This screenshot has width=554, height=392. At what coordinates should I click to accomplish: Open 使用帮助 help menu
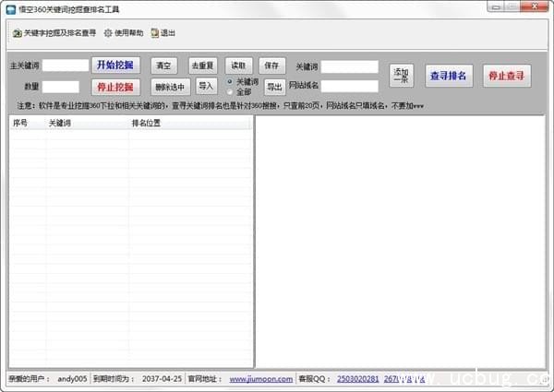pos(124,33)
